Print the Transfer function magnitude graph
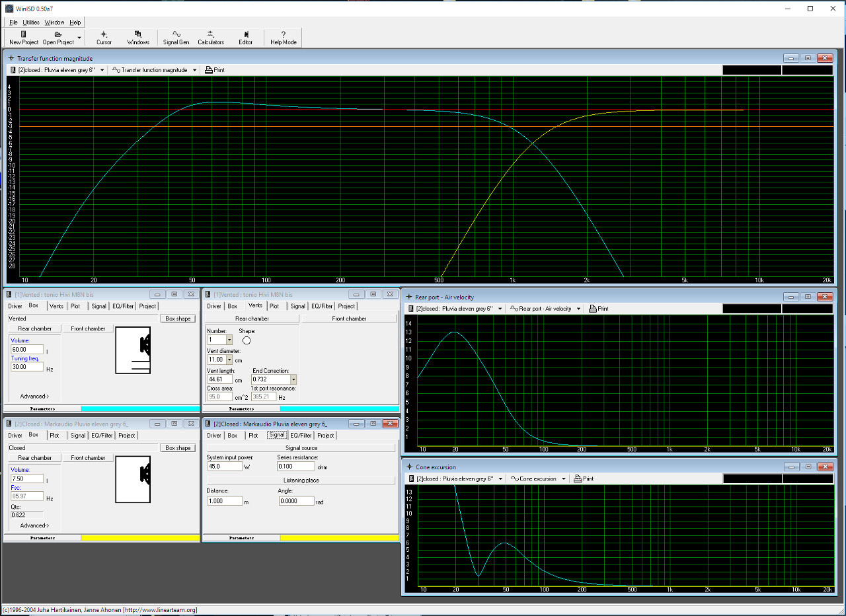 (x=215, y=70)
